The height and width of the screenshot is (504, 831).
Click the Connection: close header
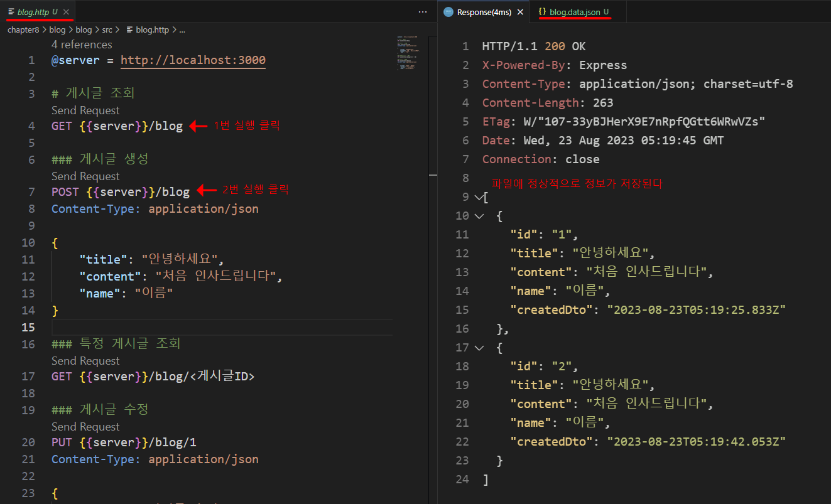click(541, 159)
